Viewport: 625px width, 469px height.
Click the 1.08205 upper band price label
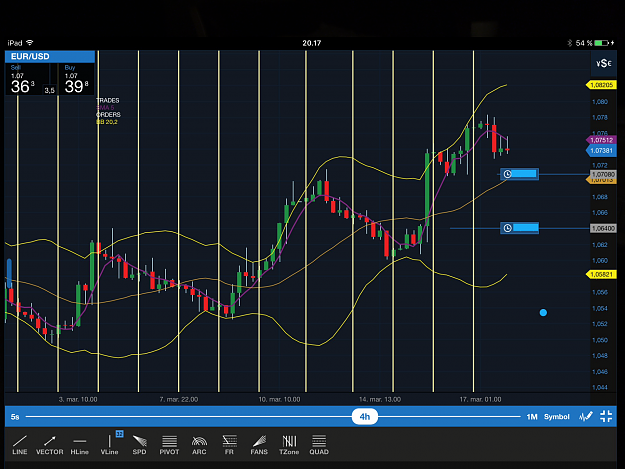coord(601,85)
